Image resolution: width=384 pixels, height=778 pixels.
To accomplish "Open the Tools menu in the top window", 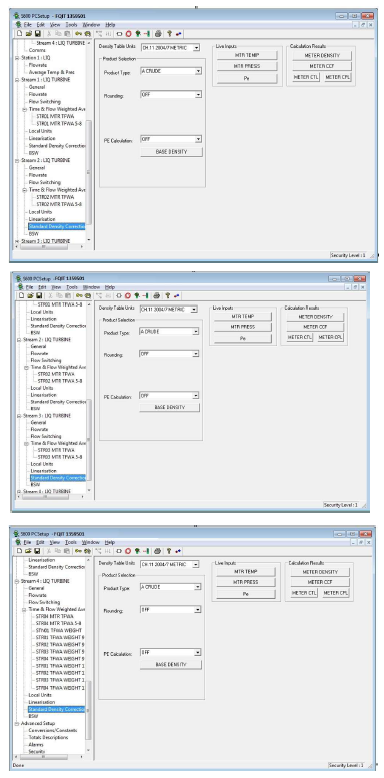I will coord(71,24).
